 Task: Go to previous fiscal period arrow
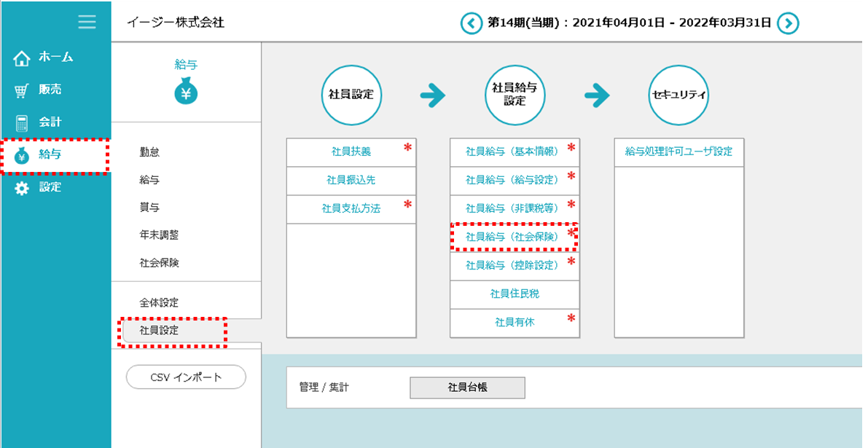[472, 23]
